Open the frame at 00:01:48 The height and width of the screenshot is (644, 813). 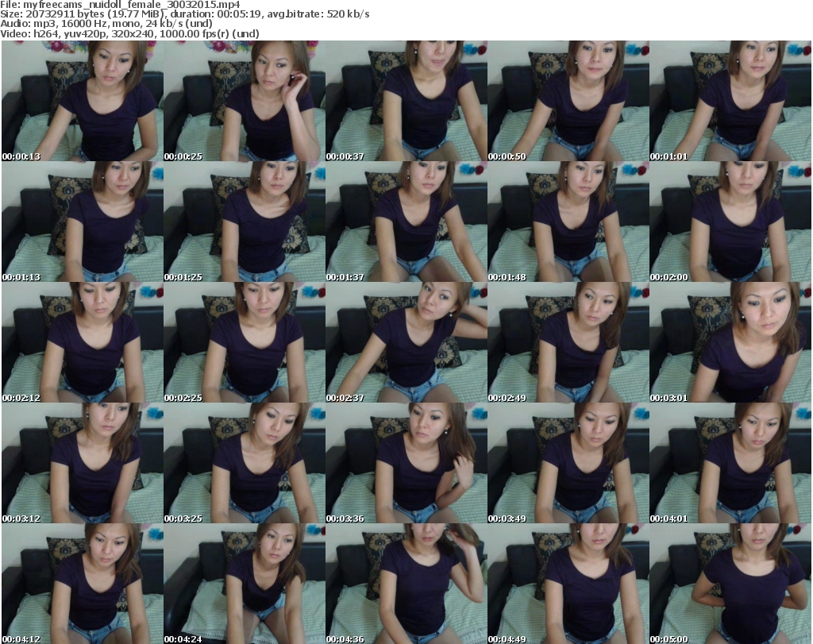pos(568,222)
